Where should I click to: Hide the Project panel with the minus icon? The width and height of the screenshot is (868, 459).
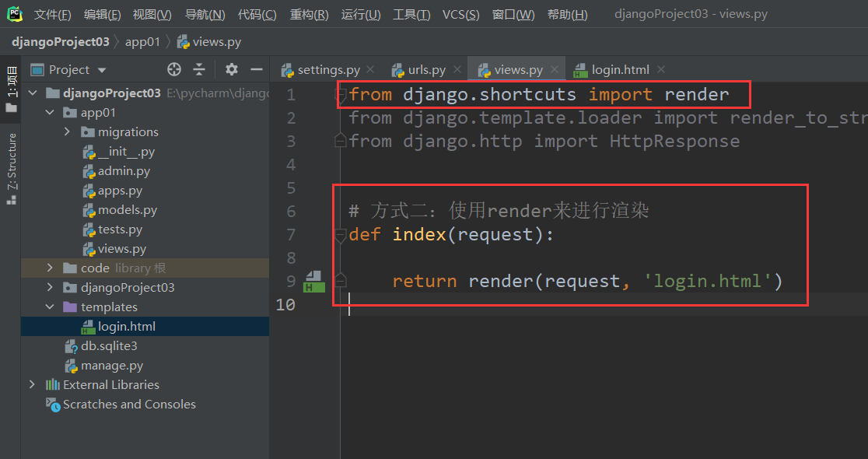pos(257,69)
